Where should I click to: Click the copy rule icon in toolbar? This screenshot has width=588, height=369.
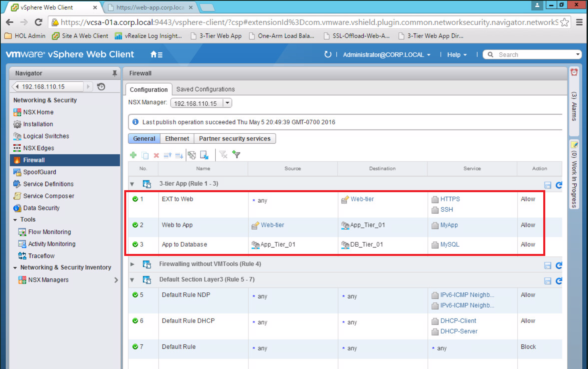point(145,155)
